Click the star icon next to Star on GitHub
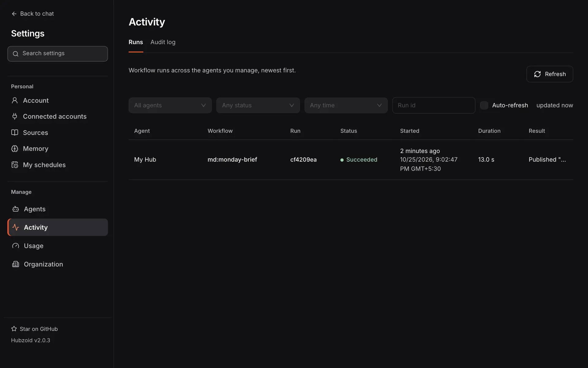Screen dimensions: 588x368 tap(14, 329)
